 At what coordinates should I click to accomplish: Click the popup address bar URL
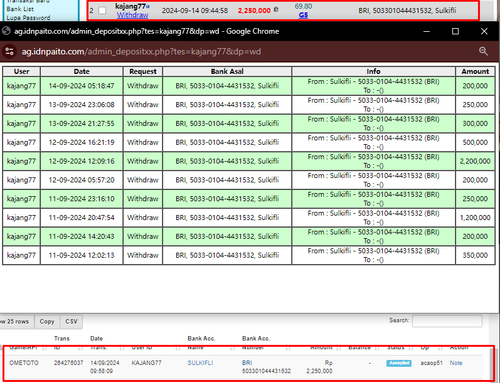click(x=141, y=52)
